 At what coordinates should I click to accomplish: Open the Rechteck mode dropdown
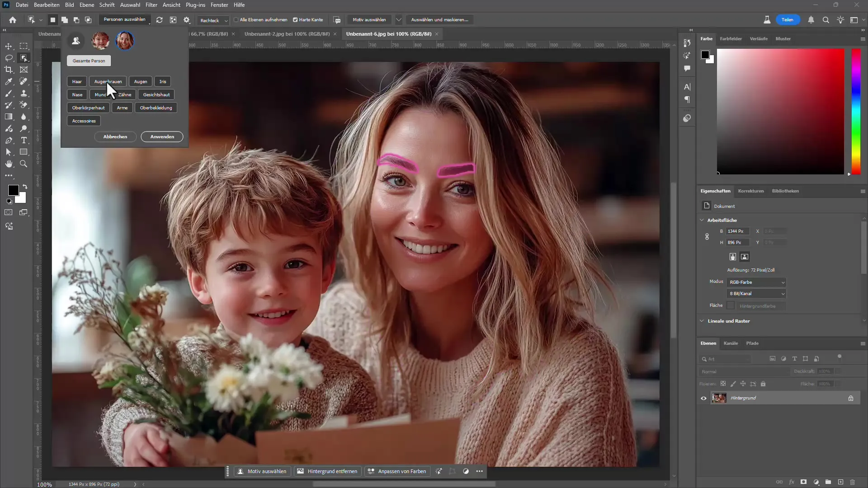tap(214, 20)
